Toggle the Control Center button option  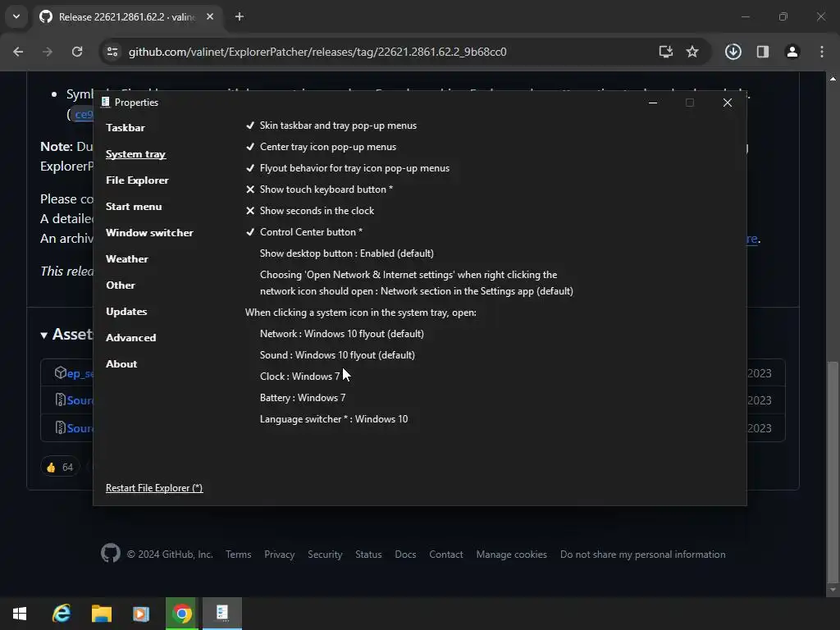click(x=304, y=232)
